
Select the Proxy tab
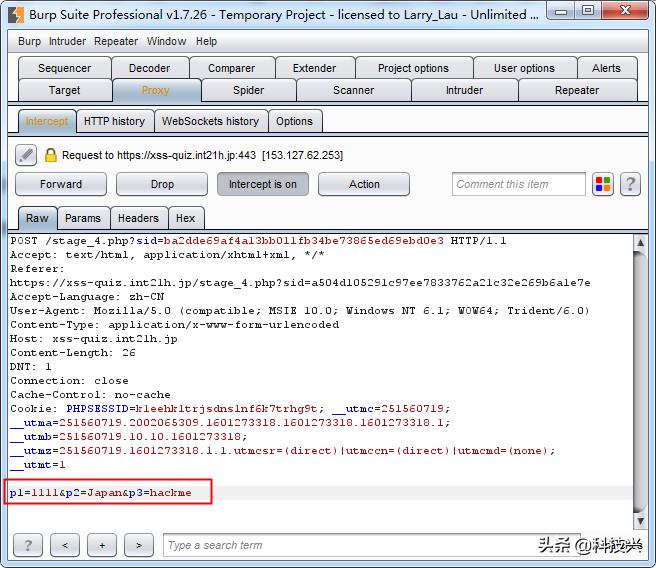click(156, 90)
